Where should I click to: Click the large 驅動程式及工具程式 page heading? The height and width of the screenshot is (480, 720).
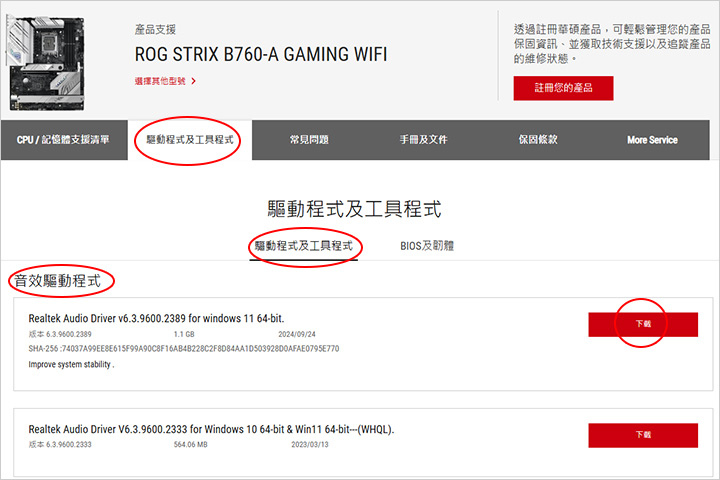[354, 209]
